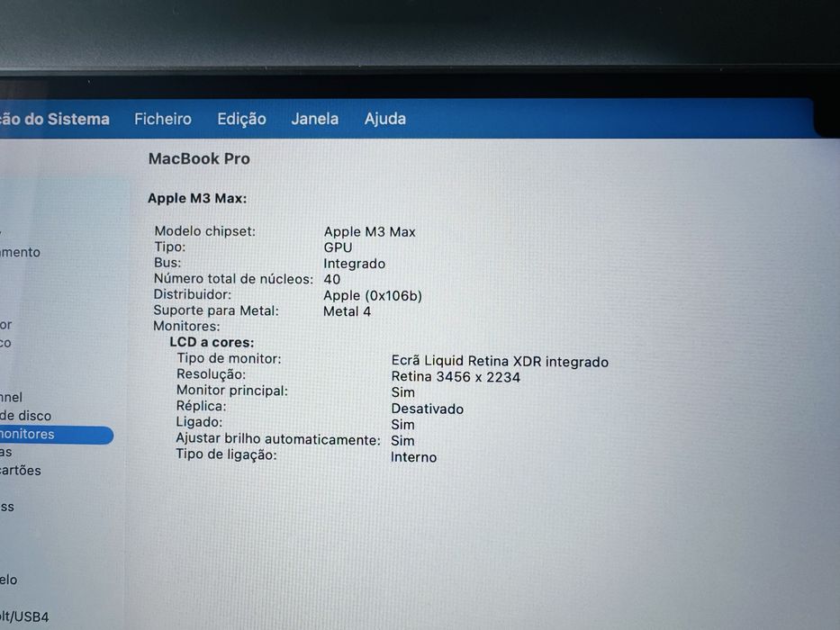Click the 'Desativado' value
The width and height of the screenshot is (840, 630).
tap(427, 409)
